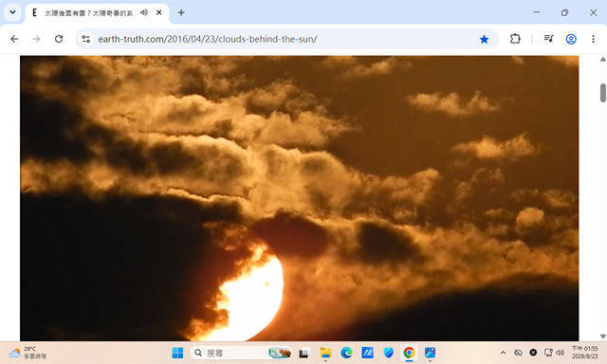
Task: Show hidden system tray icons chevron
Action: pos(503,353)
